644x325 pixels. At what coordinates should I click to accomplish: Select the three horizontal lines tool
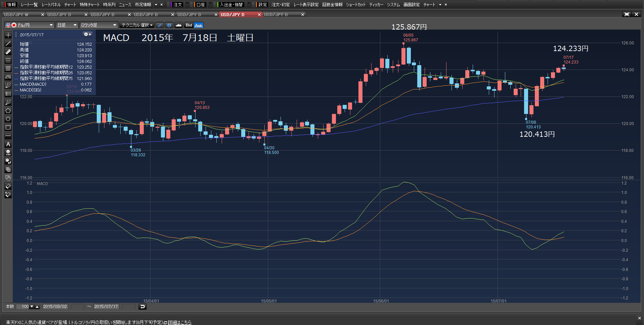8,60
